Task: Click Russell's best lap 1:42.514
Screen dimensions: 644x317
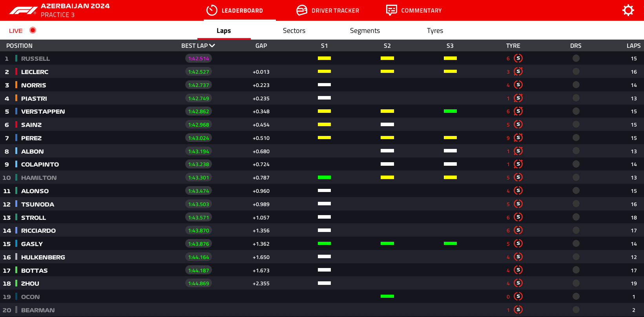Action: coord(199,58)
